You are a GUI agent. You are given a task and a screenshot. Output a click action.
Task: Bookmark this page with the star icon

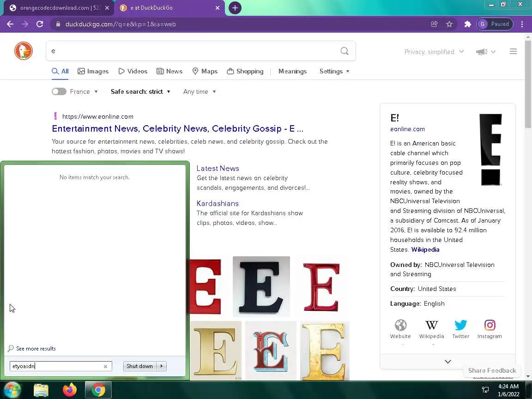pos(449,24)
